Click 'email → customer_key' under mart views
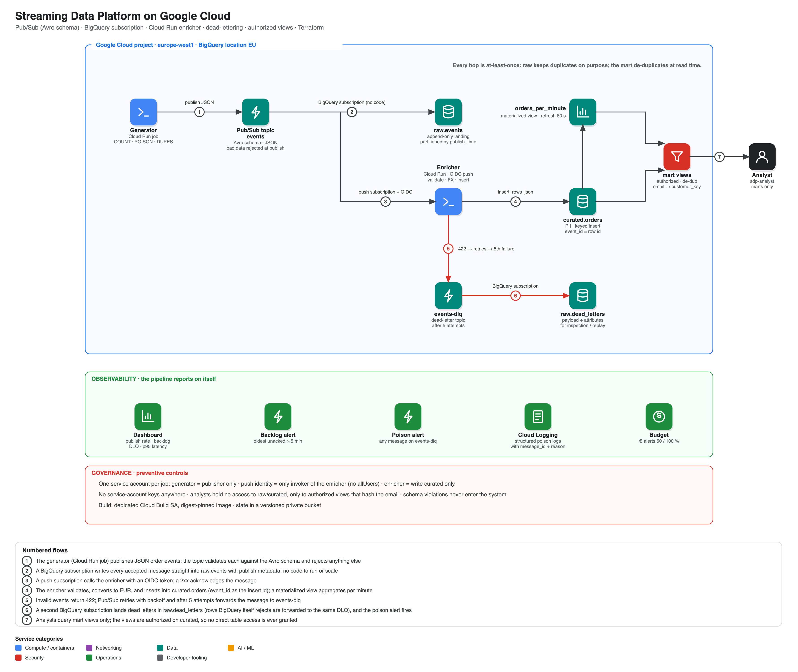Viewport: 798px width, 672px height. 677,187
